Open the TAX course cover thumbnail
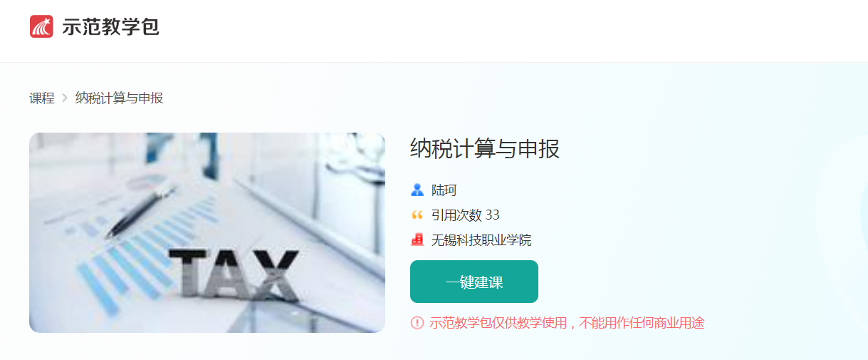 coord(207,232)
